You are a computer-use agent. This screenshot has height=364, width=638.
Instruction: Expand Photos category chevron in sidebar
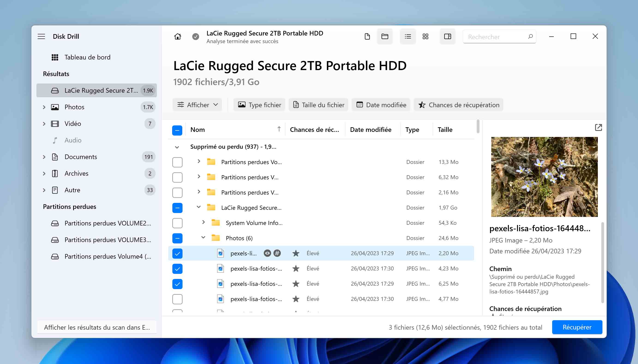(x=44, y=107)
